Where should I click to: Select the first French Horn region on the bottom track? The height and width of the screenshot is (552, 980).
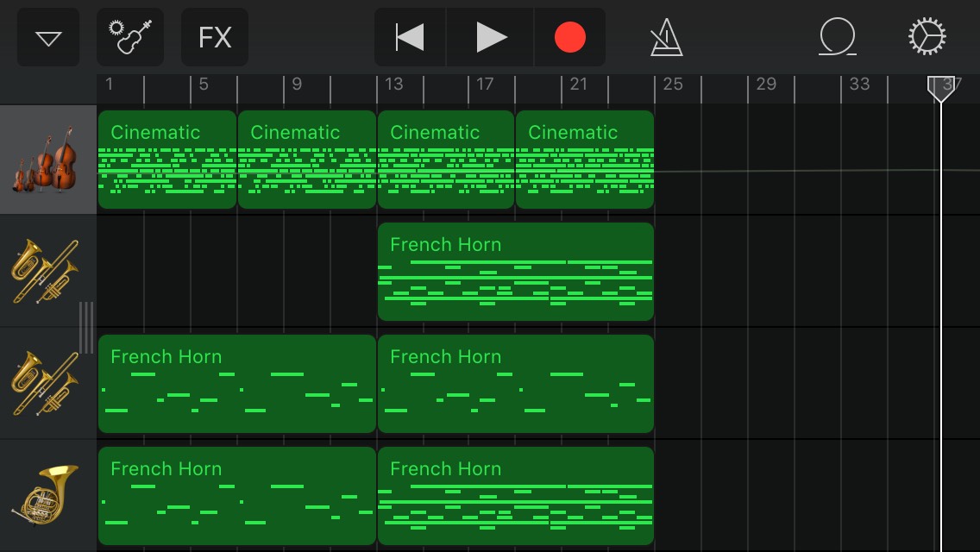pos(237,496)
